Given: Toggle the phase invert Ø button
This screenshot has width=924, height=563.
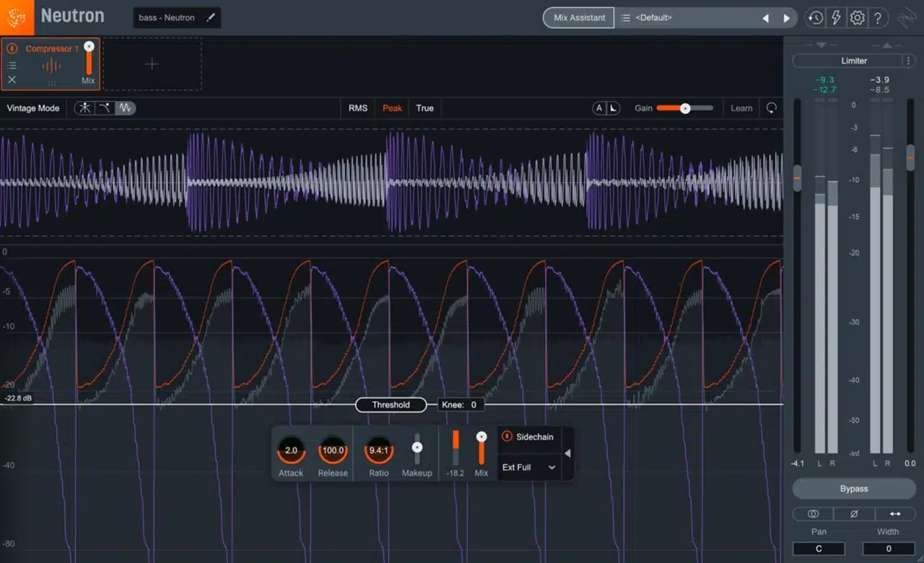Looking at the screenshot, I should (x=854, y=514).
